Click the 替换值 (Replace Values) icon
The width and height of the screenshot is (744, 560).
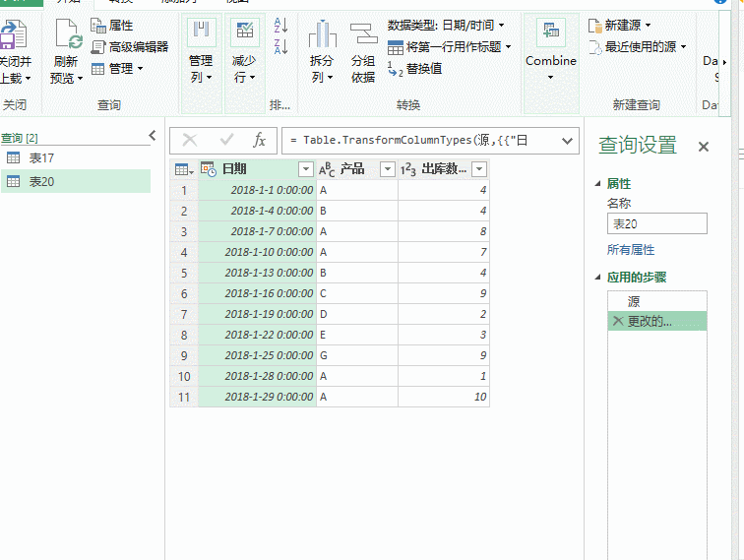[x=395, y=68]
